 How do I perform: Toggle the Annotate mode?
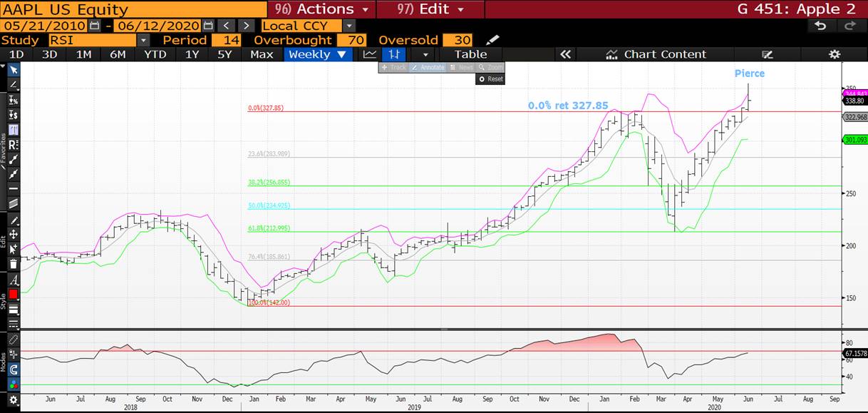pyautogui.click(x=428, y=67)
